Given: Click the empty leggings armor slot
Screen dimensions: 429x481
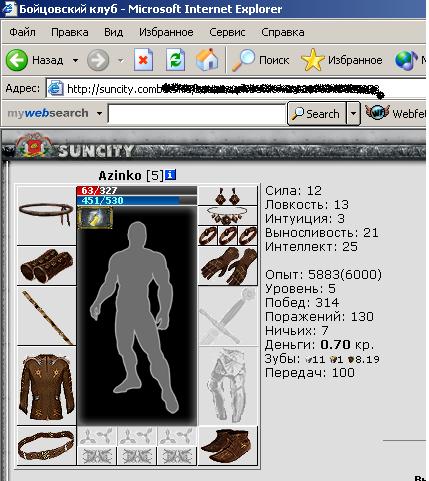Looking at the screenshot, I should pyautogui.click(x=228, y=386).
